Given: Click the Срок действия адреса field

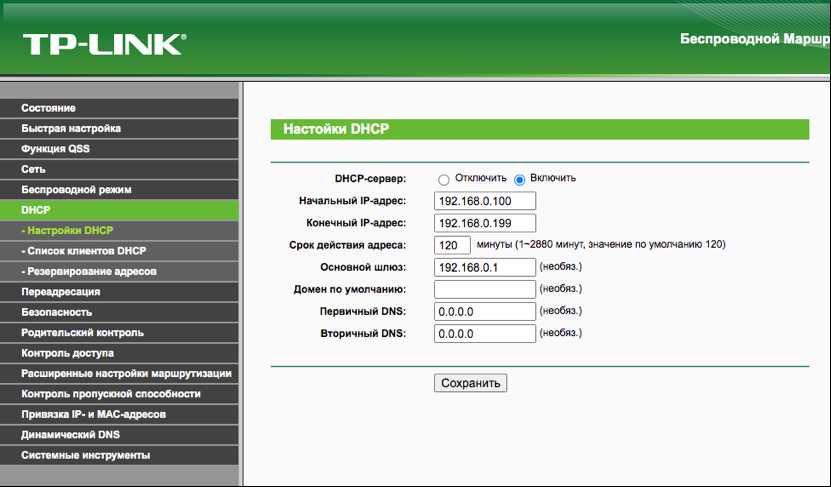Looking at the screenshot, I should 452,245.
